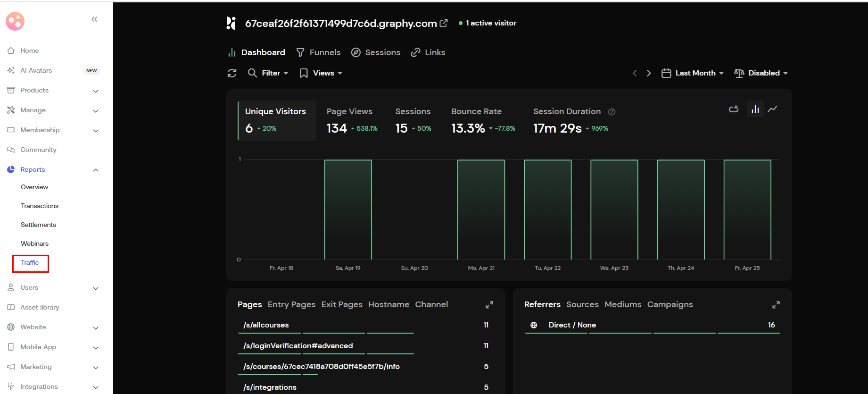Viewport: 868px width, 394px height.
Task: Go to previous date range arrow
Action: [635, 73]
